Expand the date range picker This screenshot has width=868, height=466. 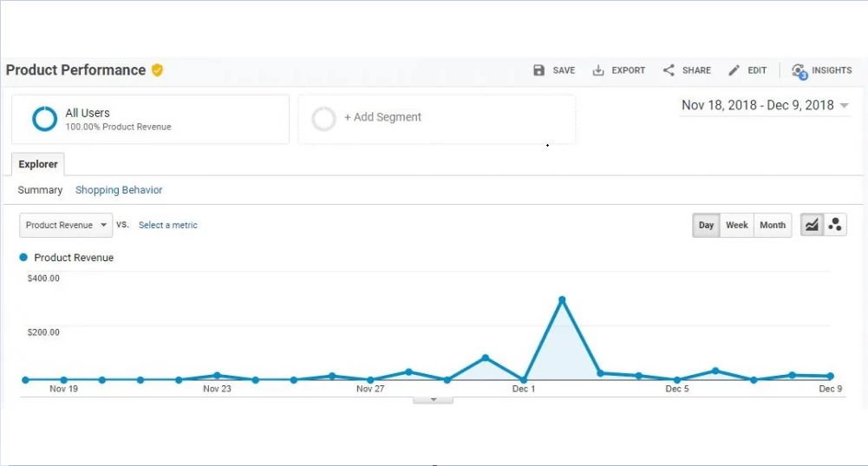click(x=765, y=105)
